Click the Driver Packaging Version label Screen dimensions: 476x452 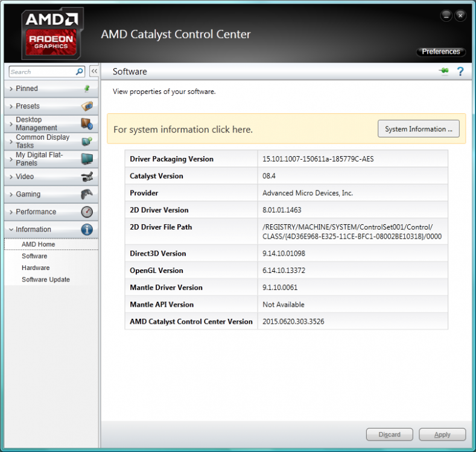pyautogui.click(x=171, y=159)
